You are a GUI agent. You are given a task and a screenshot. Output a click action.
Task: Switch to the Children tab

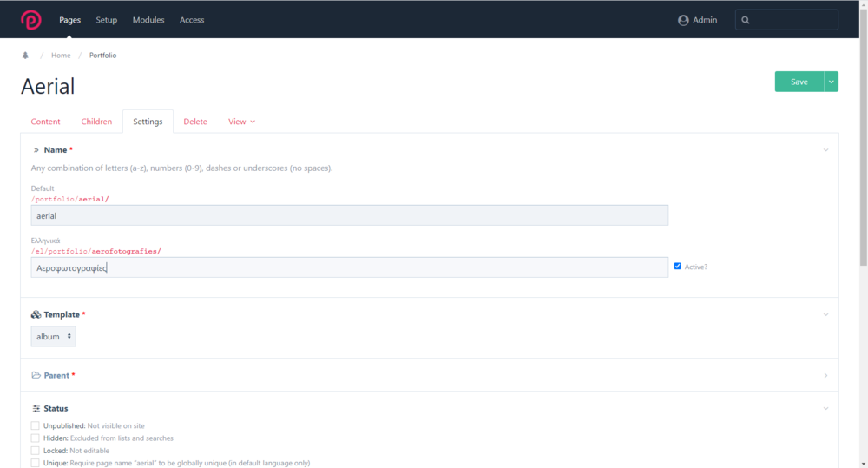(x=96, y=122)
